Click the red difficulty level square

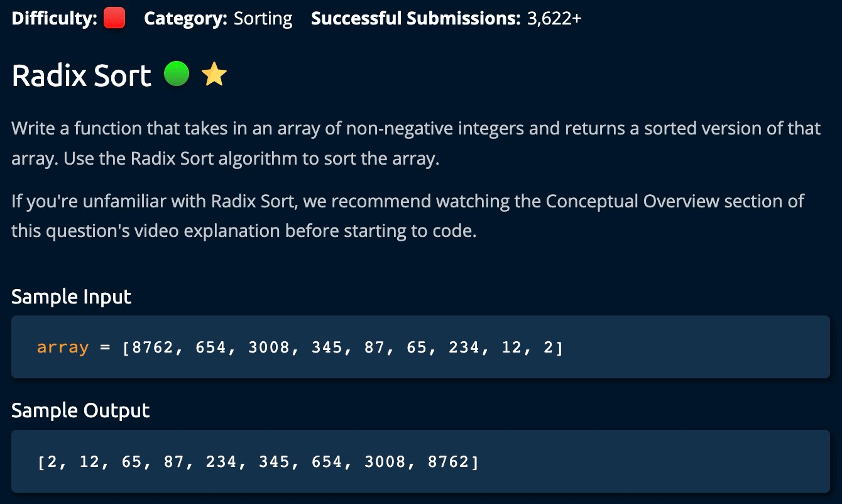click(114, 19)
